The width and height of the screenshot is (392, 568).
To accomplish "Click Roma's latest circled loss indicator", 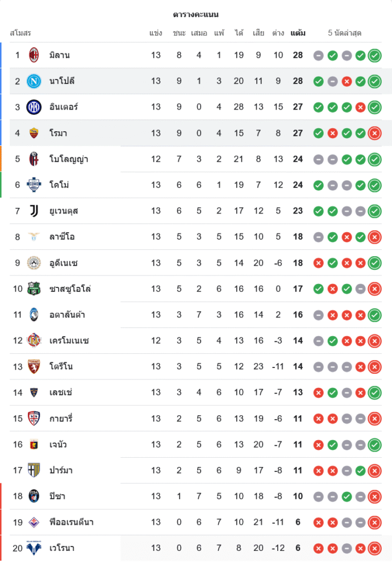I will [374, 133].
